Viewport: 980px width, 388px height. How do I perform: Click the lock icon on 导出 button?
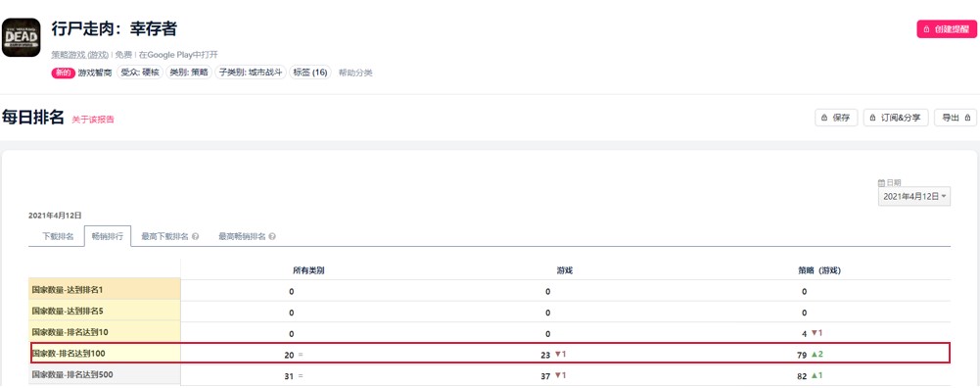[x=967, y=118]
